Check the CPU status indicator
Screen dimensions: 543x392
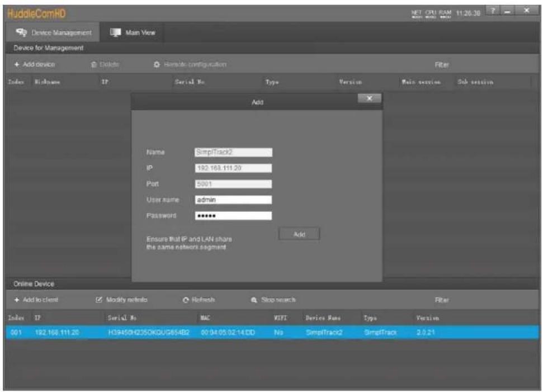coord(431,13)
